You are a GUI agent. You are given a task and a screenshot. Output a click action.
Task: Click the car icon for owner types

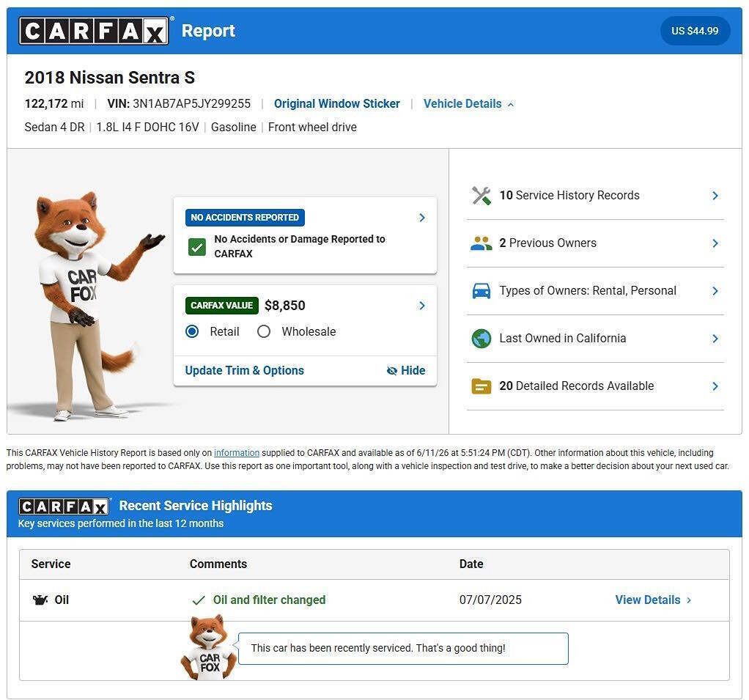[x=481, y=290]
